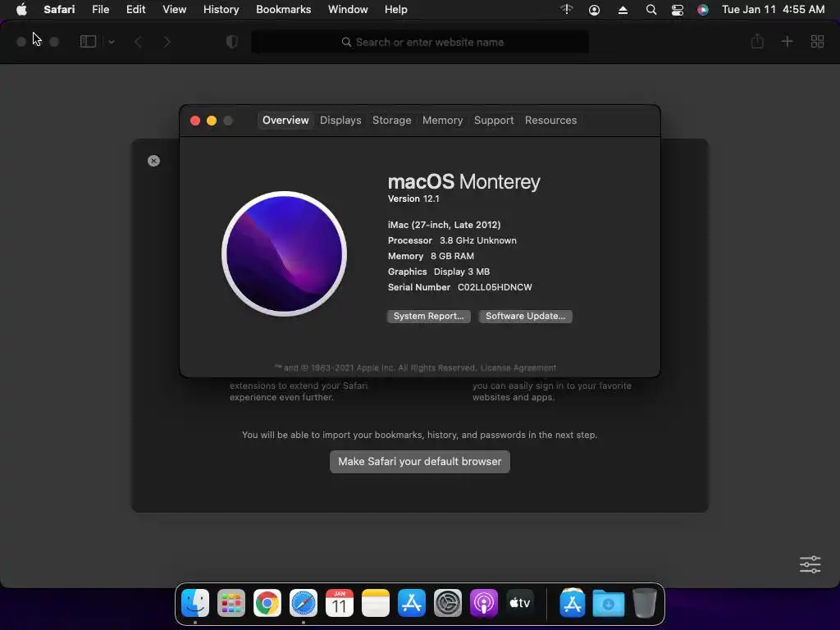The image size is (840, 630).
Task: Open the View menu
Action: (x=174, y=10)
